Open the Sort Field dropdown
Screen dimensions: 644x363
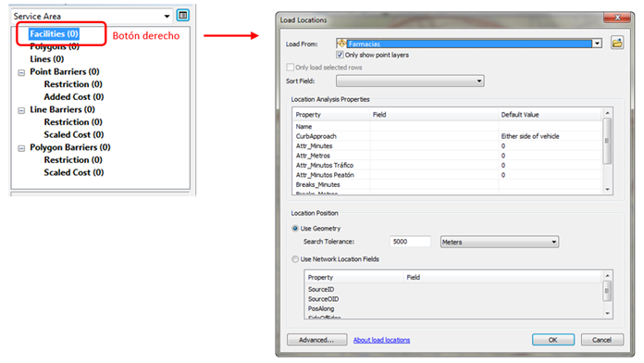[410, 81]
